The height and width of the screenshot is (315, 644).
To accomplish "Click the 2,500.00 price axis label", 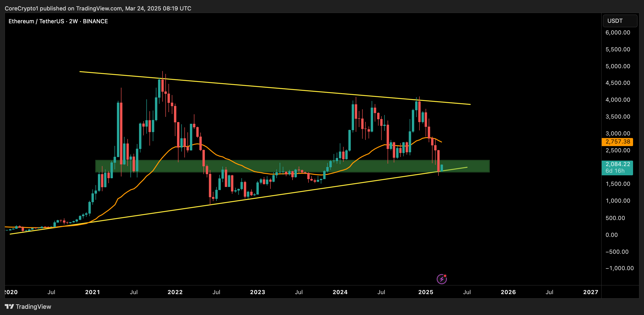I will point(618,150).
